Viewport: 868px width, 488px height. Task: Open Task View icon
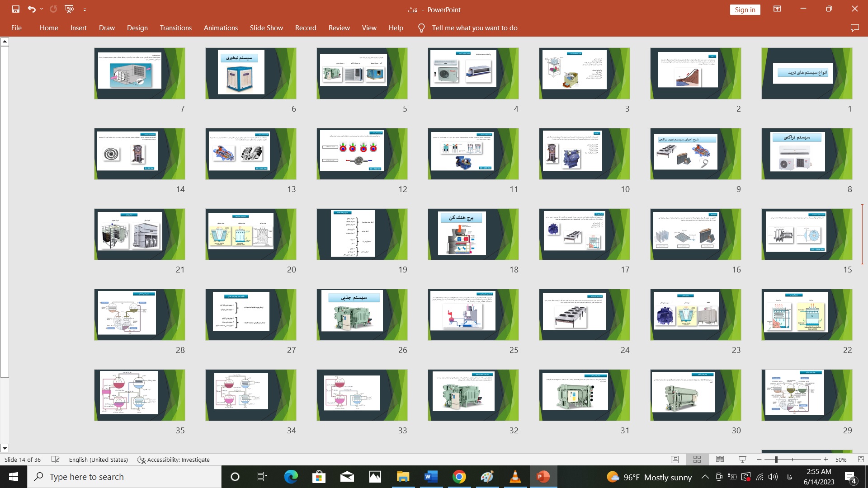coord(262,477)
